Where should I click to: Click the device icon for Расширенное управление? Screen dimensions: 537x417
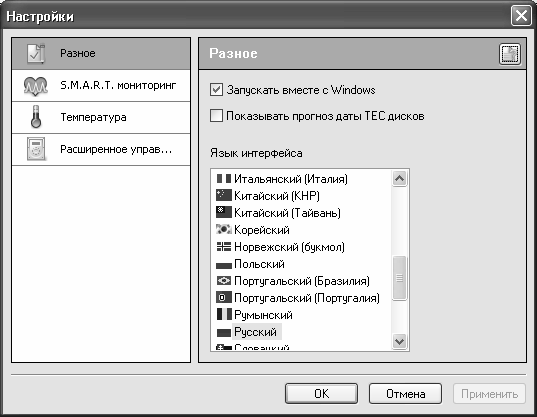36,149
